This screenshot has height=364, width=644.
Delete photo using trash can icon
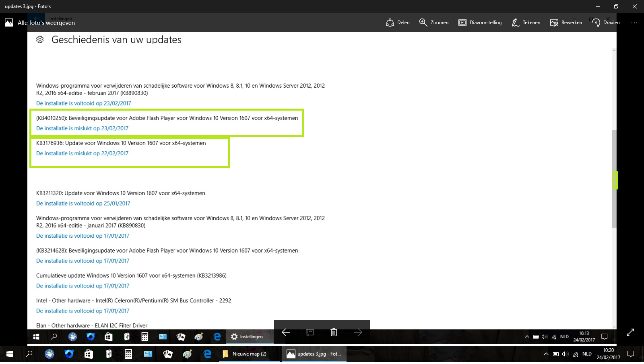(x=334, y=332)
